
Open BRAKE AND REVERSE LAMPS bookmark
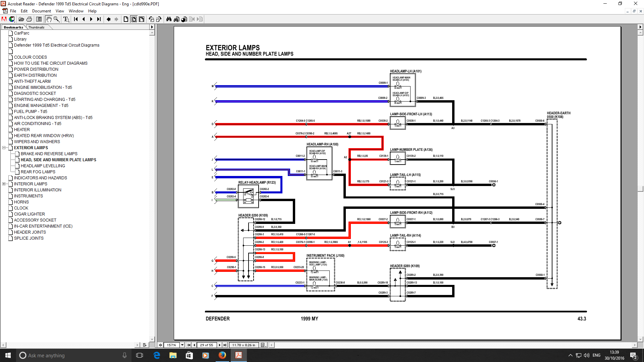coord(49,154)
